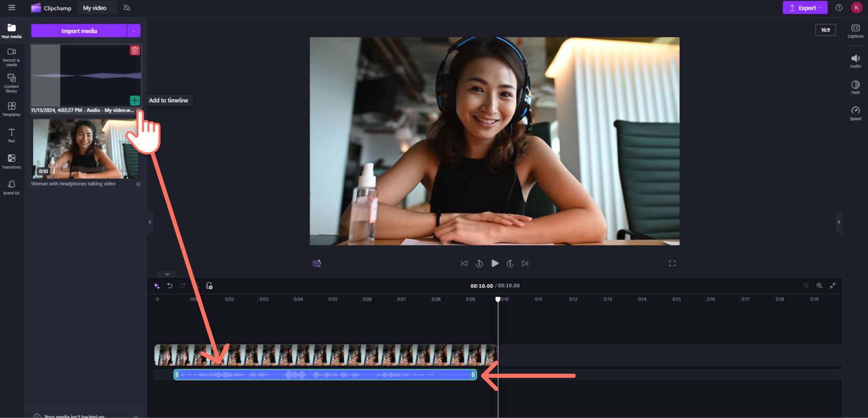Open the help question mark icon
The image size is (868, 418).
pyautogui.click(x=839, y=8)
